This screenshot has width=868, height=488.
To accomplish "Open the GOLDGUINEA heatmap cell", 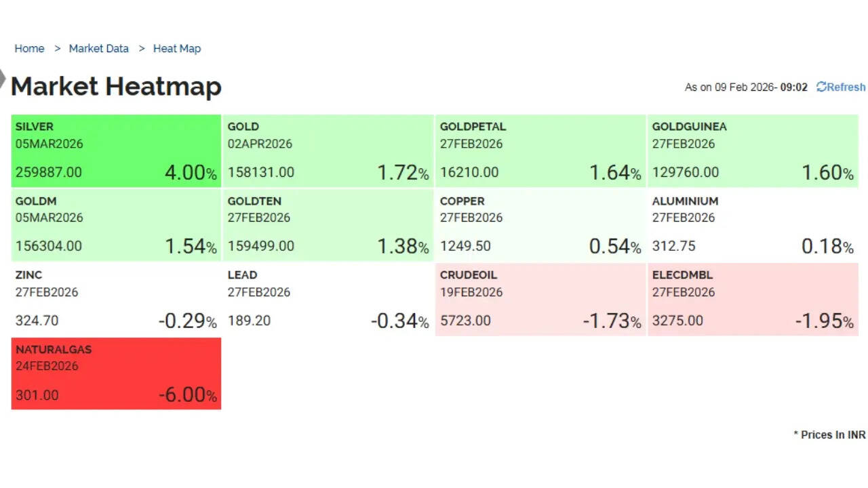I will (x=753, y=150).
